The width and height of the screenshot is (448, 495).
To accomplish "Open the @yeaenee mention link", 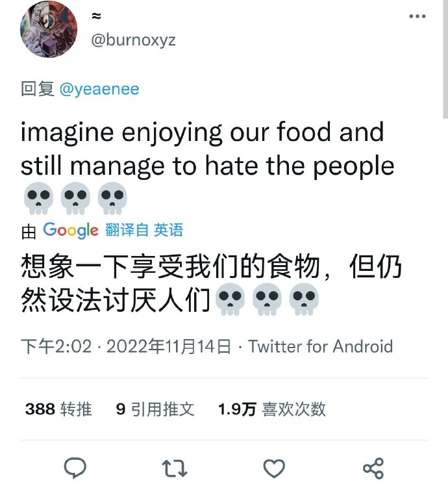I will pyautogui.click(x=99, y=90).
